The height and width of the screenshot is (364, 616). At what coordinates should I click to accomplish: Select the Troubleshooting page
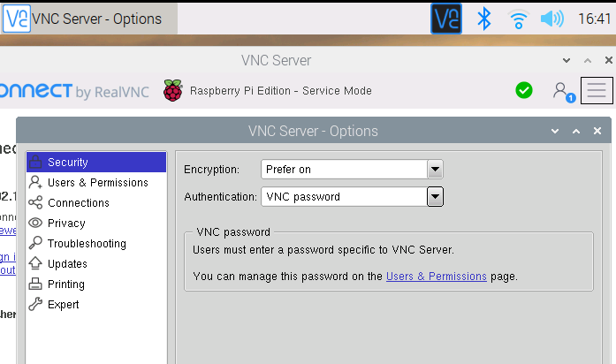(x=87, y=244)
